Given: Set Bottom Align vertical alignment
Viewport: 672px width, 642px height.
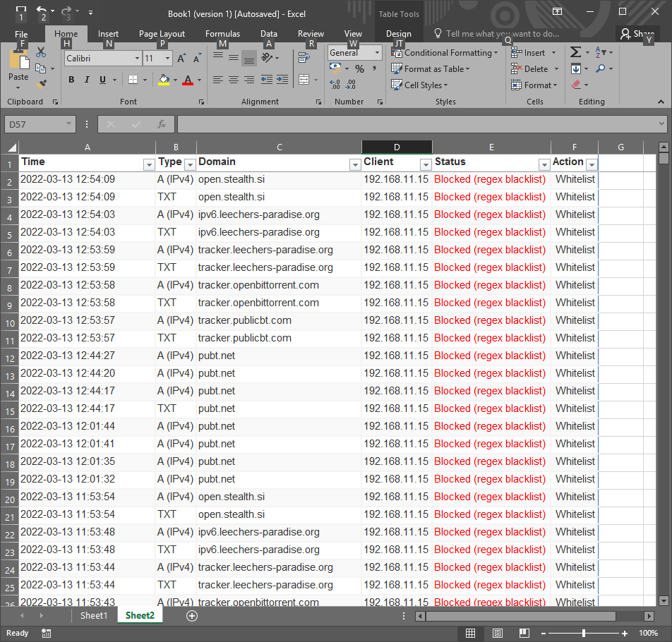Looking at the screenshot, I should pos(249,58).
